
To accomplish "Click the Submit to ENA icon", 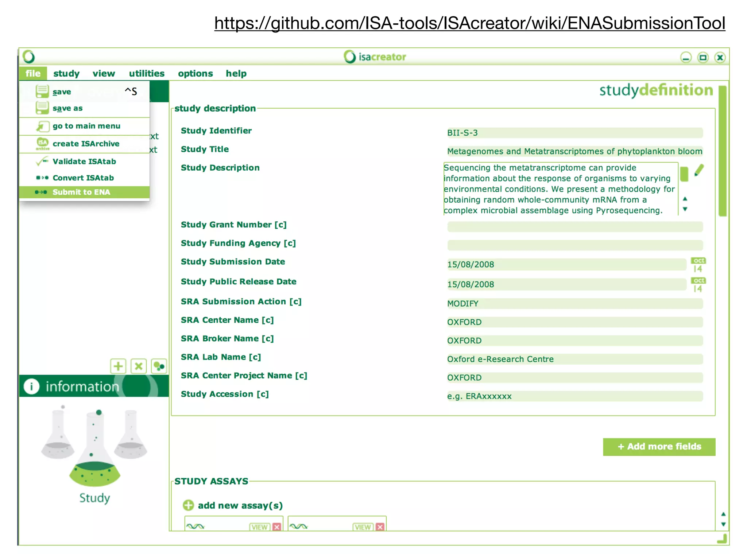I will (41, 192).
